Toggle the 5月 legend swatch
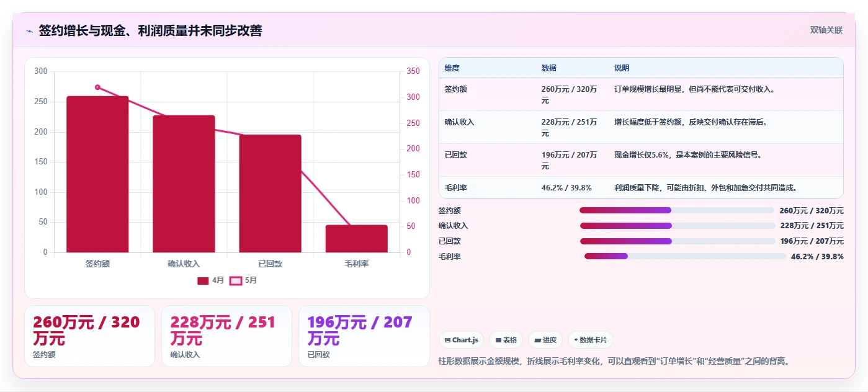The width and height of the screenshot is (868, 392). [236, 280]
